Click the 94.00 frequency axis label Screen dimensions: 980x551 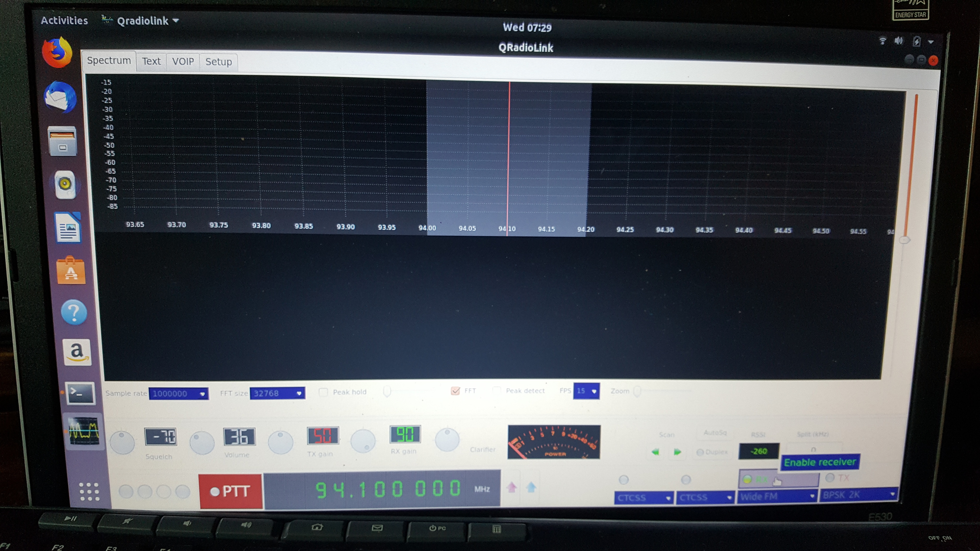(427, 228)
